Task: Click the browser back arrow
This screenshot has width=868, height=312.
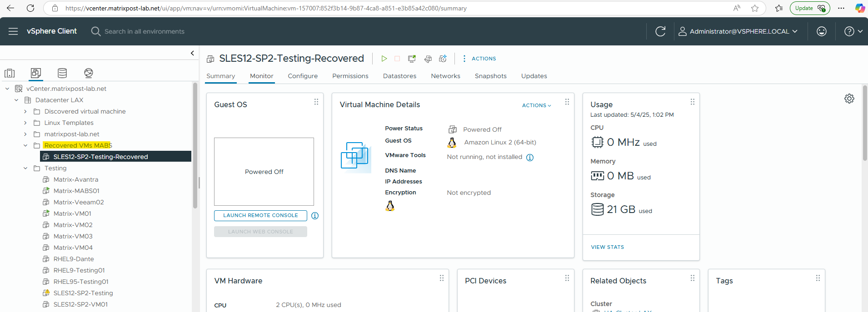Action: click(10, 8)
